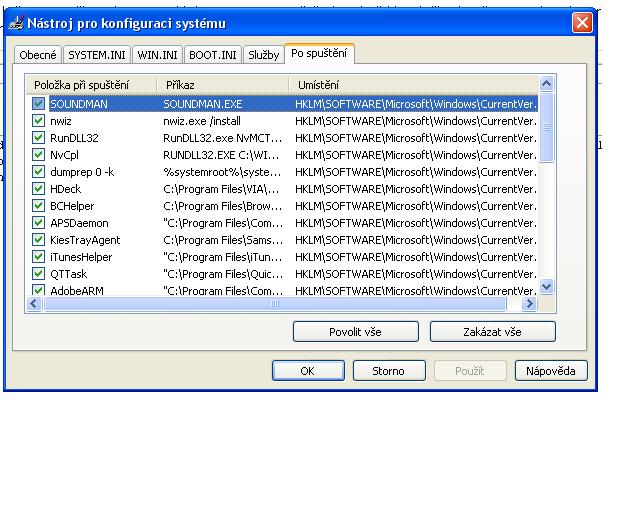This screenshot has height=512, width=640.
Task: Select the iTunesHelper row name
Action: coord(81,257)
